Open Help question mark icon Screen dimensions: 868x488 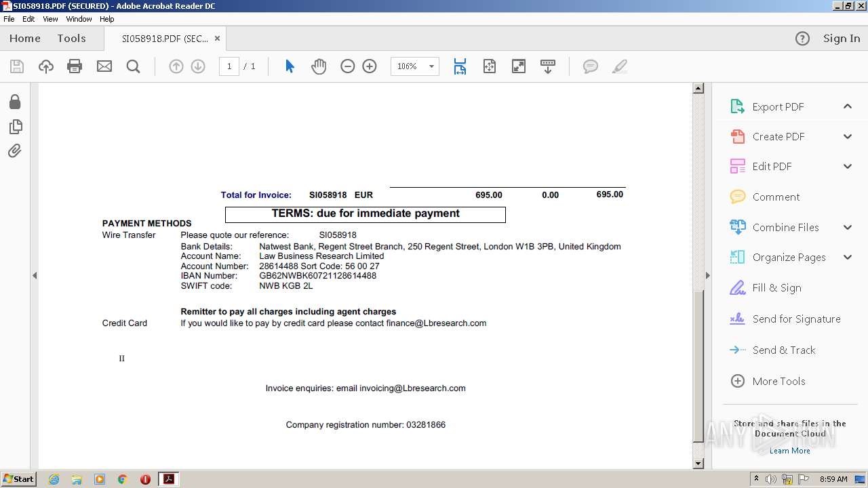(x=802, y=39)
